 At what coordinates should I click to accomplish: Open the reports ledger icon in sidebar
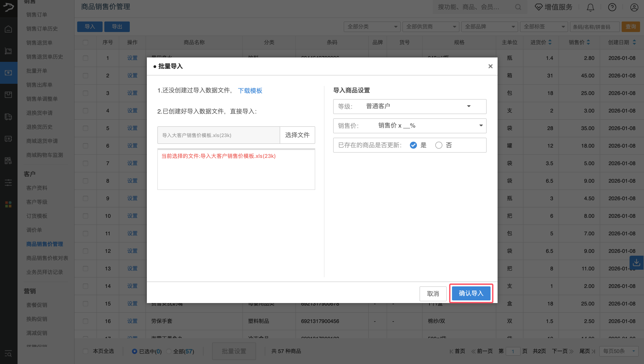(x=8, y=161)
